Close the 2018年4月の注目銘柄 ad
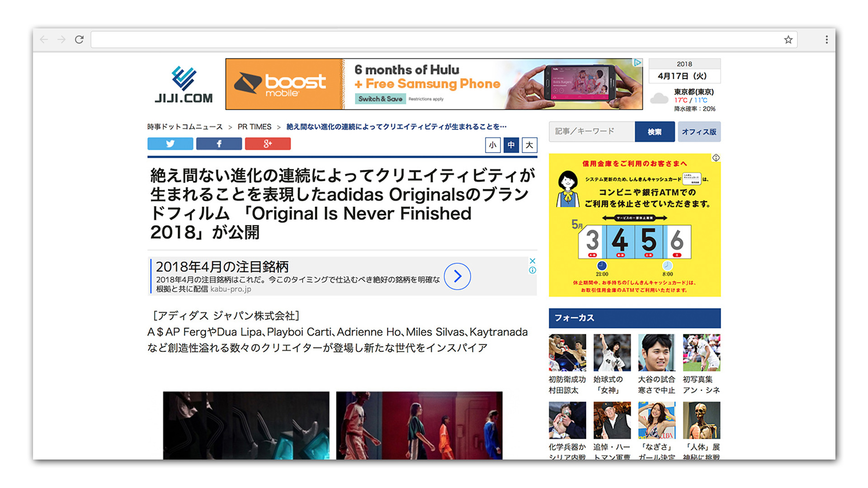 (533, 261)
